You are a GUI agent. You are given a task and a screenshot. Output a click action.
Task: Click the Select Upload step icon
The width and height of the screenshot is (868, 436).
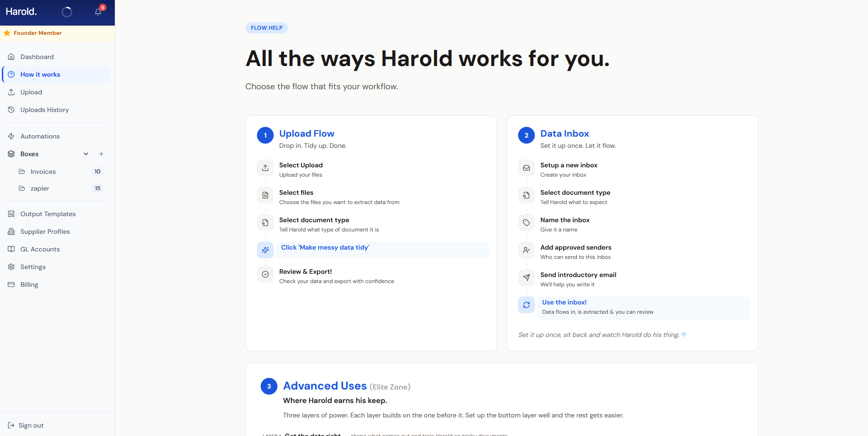(x=265, y=168)
